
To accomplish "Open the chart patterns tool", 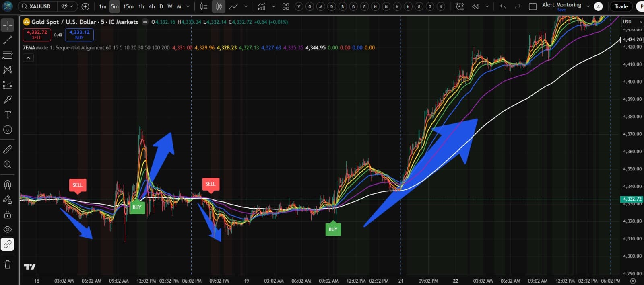I will pos(8,70).
